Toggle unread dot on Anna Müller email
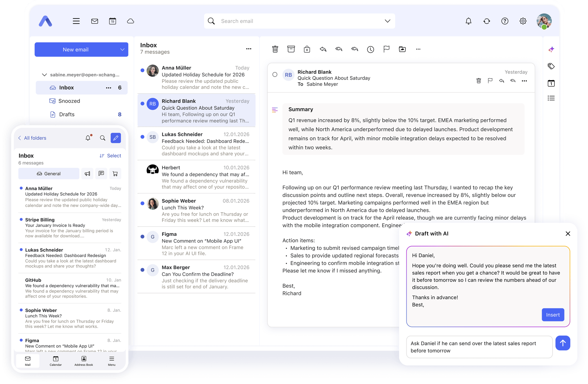This screenshot has width=588, height=384. pos(142,70)
